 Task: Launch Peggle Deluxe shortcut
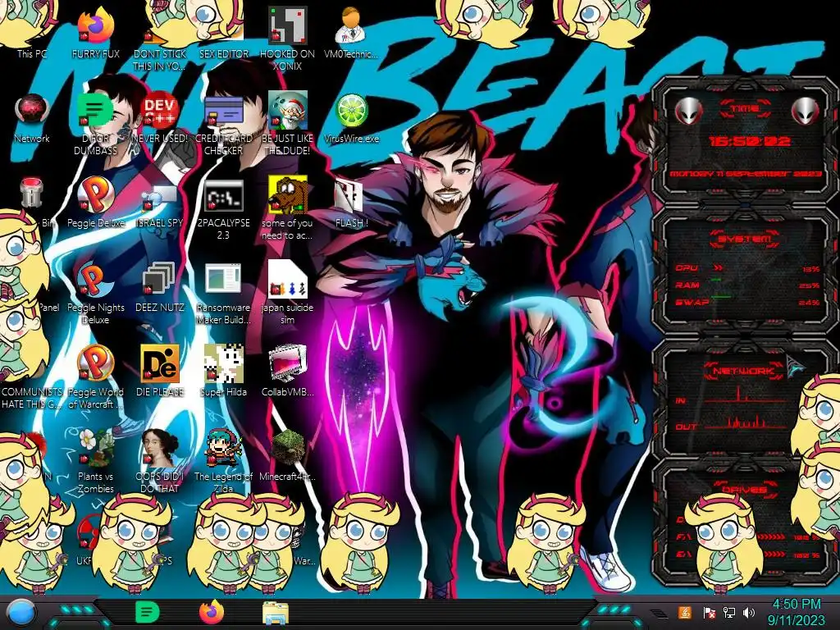pyautogui.click(x=95, y=203)
